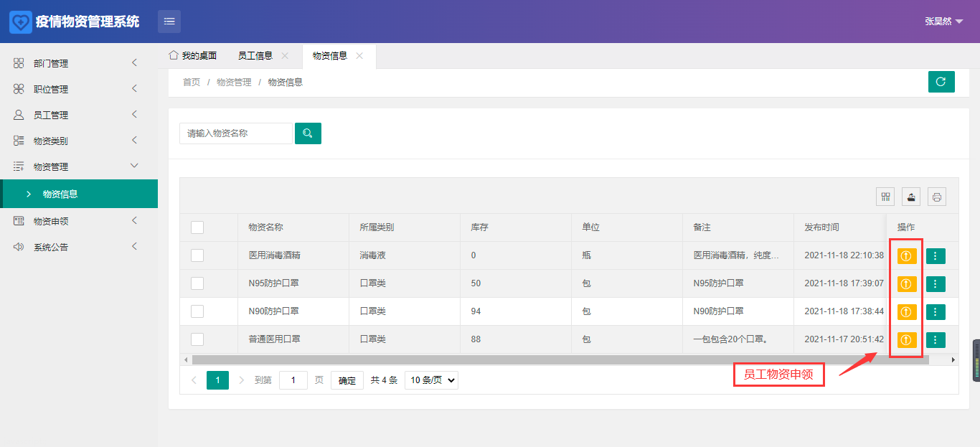This screenshot has width=980, height=447.
Task: Refresh the page with the green reload button
Action: click(x=941, y=82)
